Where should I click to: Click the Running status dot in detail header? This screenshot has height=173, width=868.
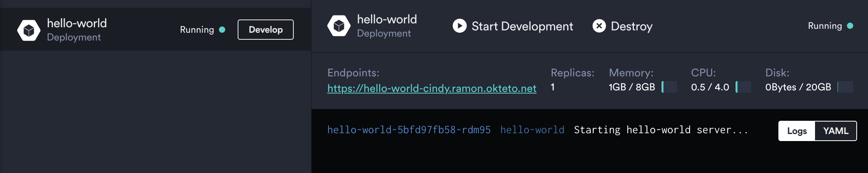click(850, 26)
